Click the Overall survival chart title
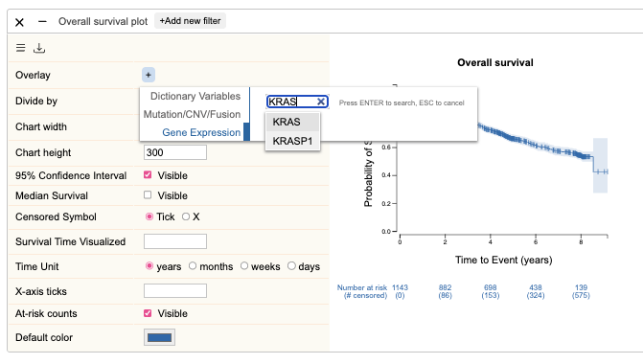The height and width of the screenshot is (364, 643). (495, 62)
